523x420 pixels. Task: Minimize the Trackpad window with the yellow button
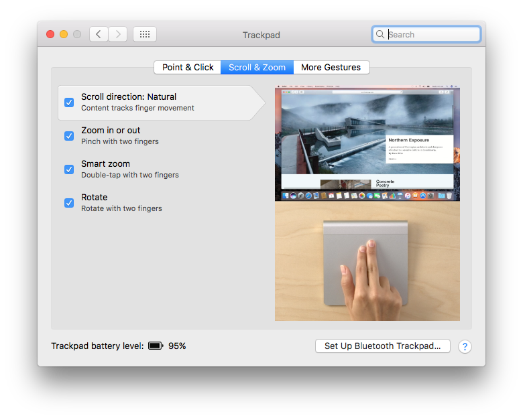[x=64, y=34]
